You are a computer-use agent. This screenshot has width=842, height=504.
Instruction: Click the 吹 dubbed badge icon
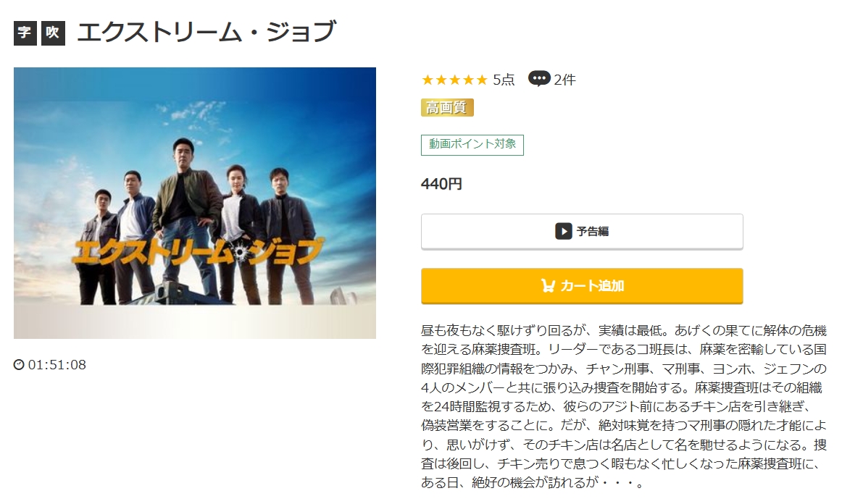(x=53, y=33)
